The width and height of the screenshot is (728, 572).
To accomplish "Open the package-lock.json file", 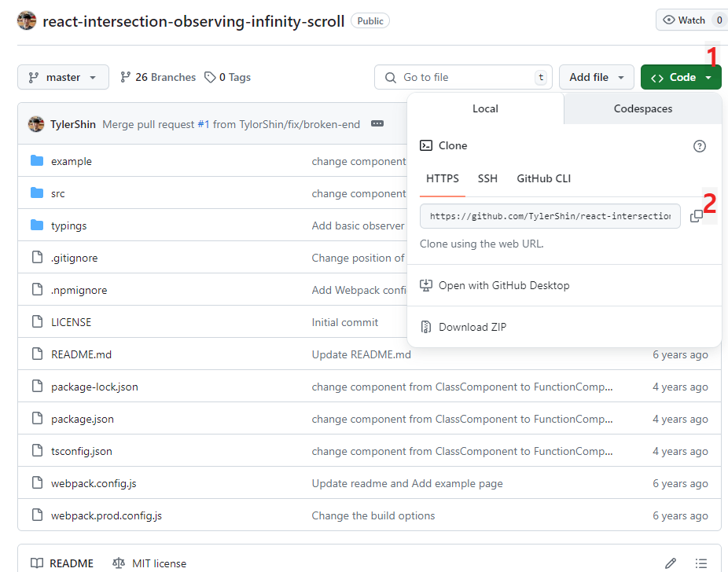I will (x=94, y=387).
